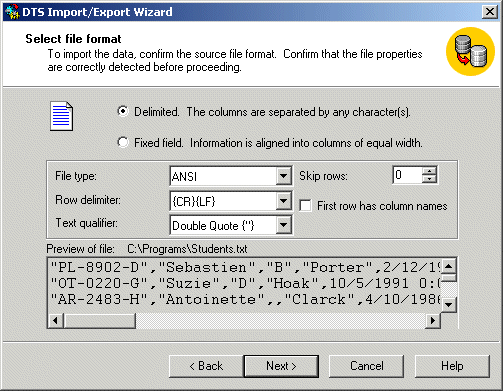Viewport: 503px width, 391px height.
Task: Click the ANSI file type field
Action: 223,176
